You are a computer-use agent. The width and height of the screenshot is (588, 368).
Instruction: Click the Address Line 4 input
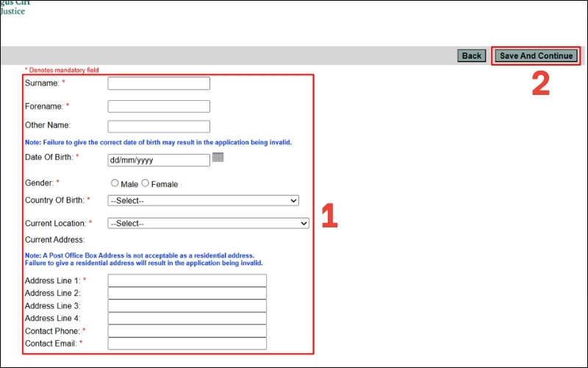coord(187,318)
